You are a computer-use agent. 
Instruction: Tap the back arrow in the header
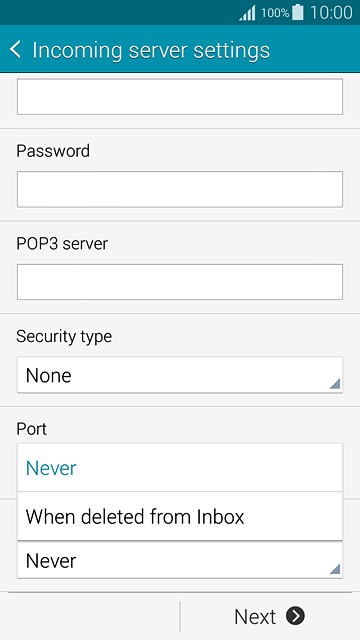pyautogui.click(x=15, y=50)
